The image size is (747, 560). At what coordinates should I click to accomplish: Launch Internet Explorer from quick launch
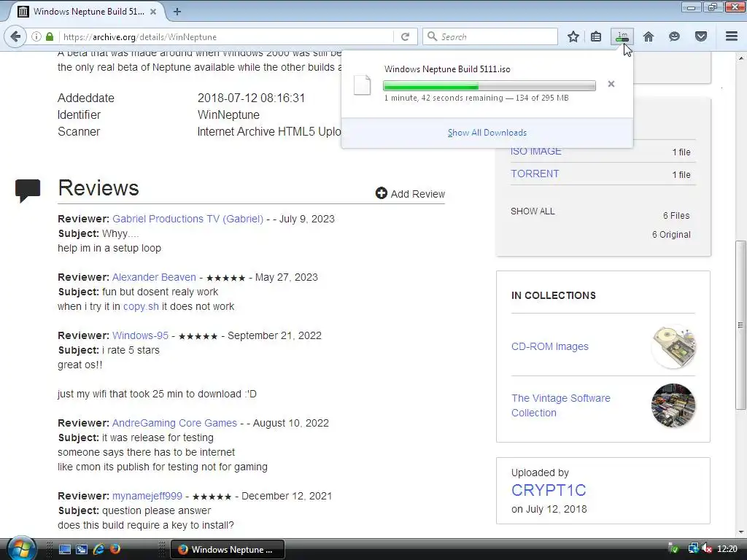coord(98,550)
